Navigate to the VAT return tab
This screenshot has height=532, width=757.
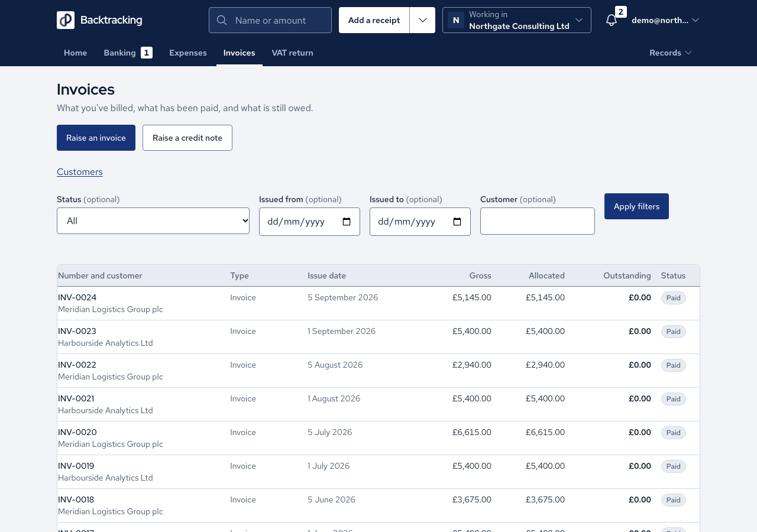click(293, 53)
